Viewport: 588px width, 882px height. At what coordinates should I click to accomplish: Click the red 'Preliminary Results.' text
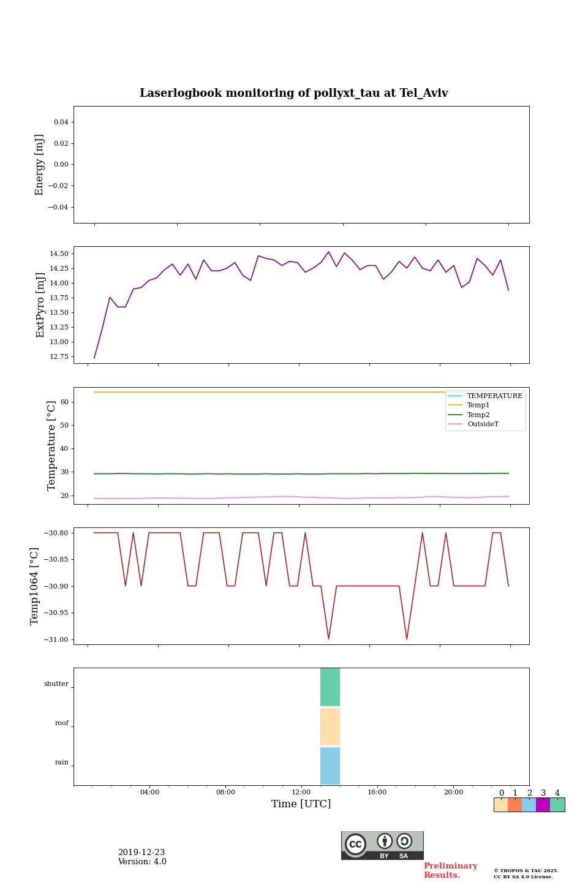(x=450, y=870)
